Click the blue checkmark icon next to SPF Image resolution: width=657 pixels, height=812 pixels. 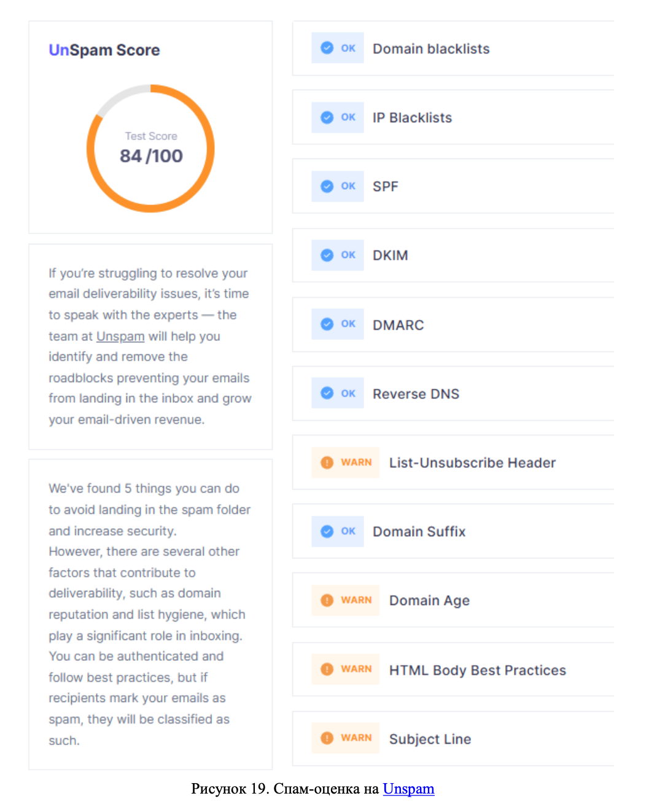coord(327,186)
